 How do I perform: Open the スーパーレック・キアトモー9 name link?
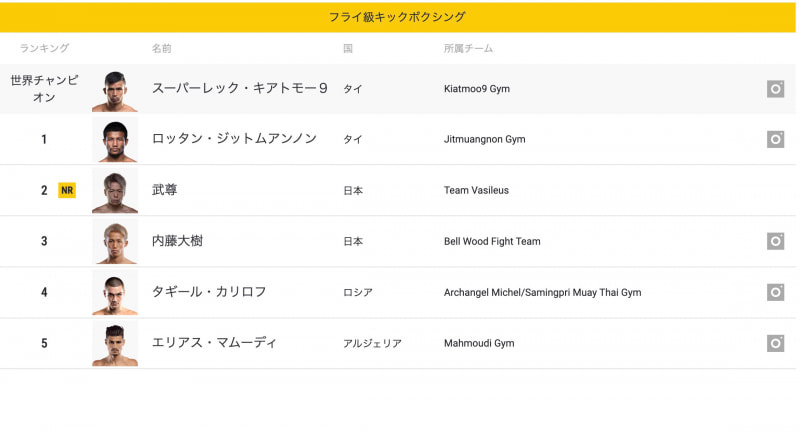point(240,88)
